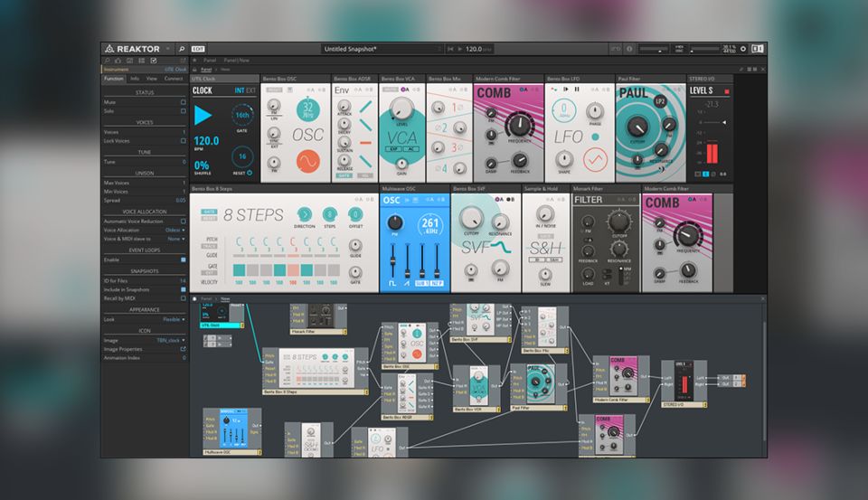This screenshot has width=868, height=500.
Task: Switch to the Info tab
Action: tap(135, 79)
